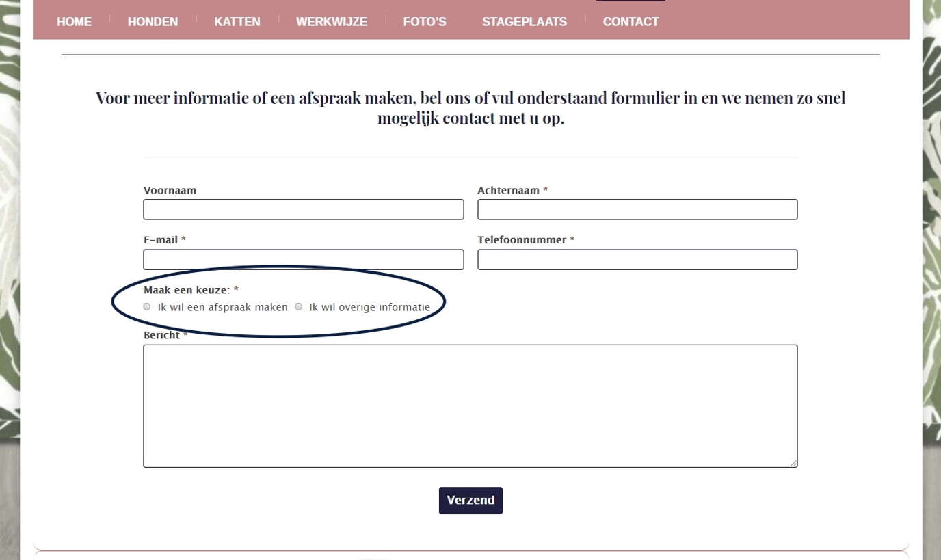Click inside the Bericht message text area

click(470, 405)
